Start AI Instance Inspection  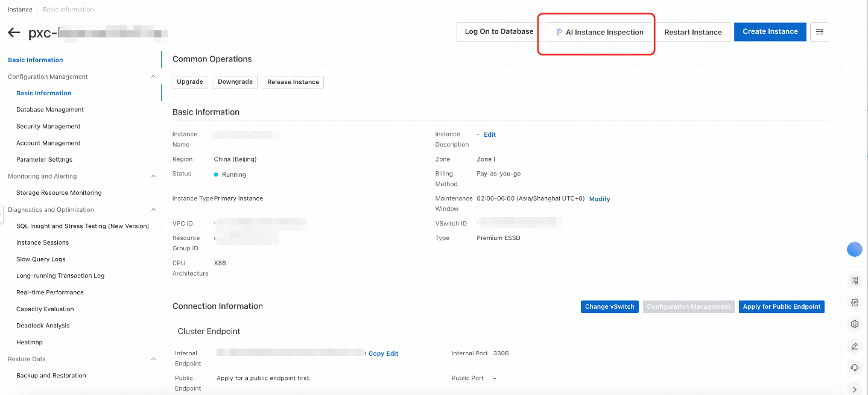[600, 32]
